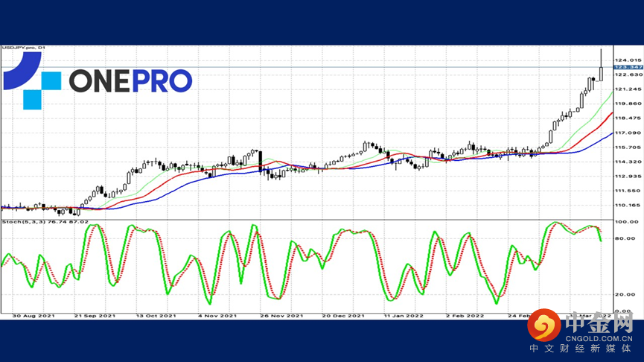644x362 pixels.
Task: Click the 110.165 price axis label
Action: point(628,205)
